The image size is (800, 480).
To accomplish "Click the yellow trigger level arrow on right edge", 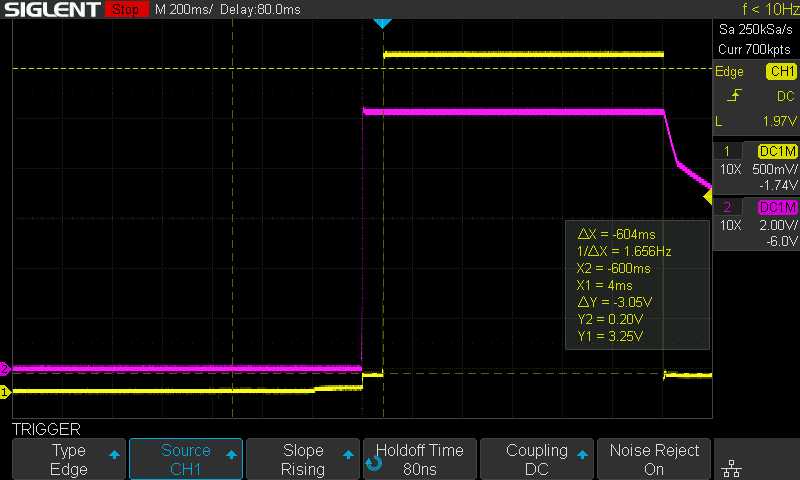I will coord(708,198).
